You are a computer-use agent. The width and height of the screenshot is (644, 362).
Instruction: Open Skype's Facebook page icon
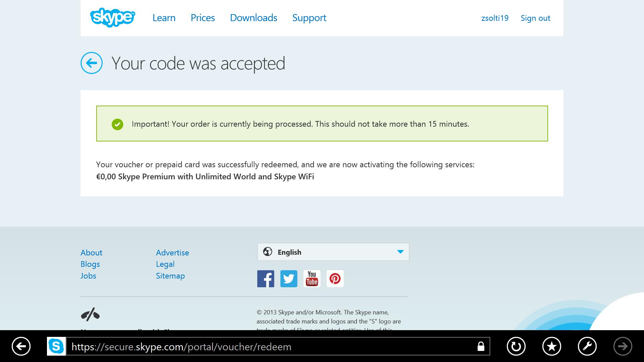pos(266,279)
